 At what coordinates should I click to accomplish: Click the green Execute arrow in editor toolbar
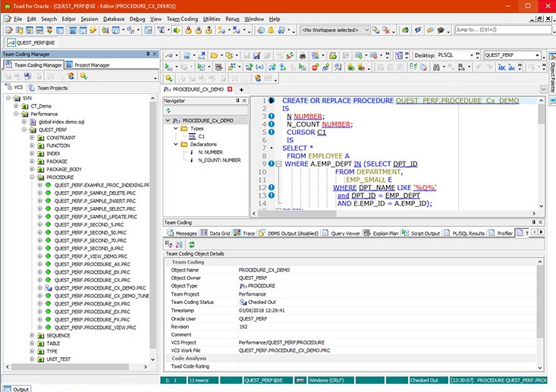click(168, 67)
